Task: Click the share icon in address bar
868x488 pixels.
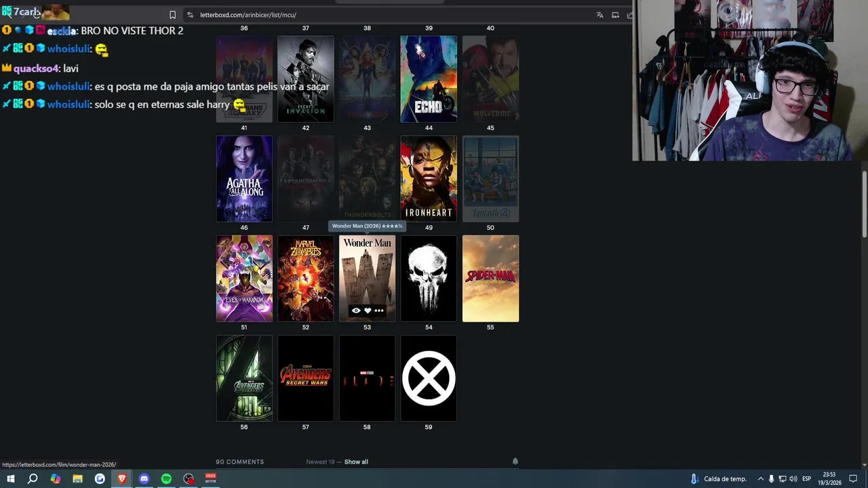Action: coord(630,15)
